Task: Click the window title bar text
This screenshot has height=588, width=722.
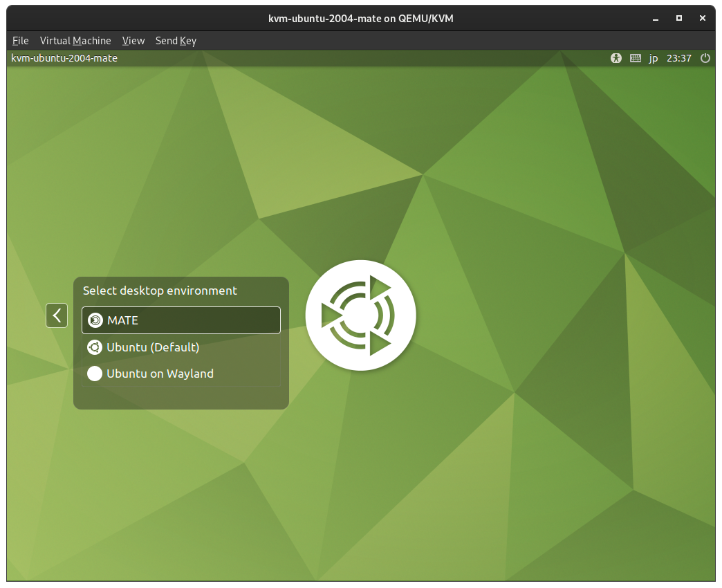Action: coord(361,19)
